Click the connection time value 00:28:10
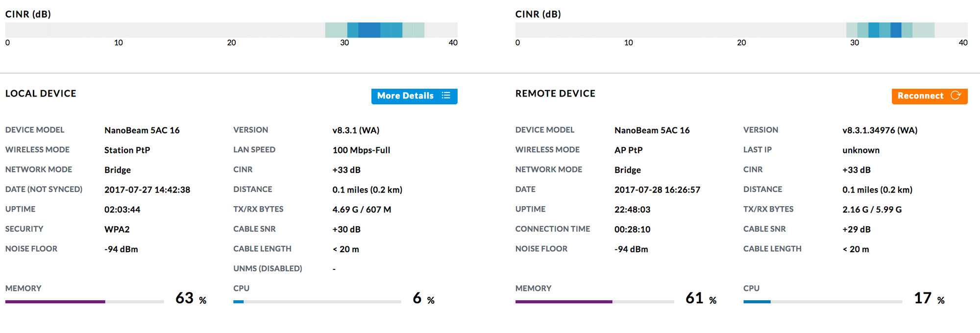 point(632,229)
